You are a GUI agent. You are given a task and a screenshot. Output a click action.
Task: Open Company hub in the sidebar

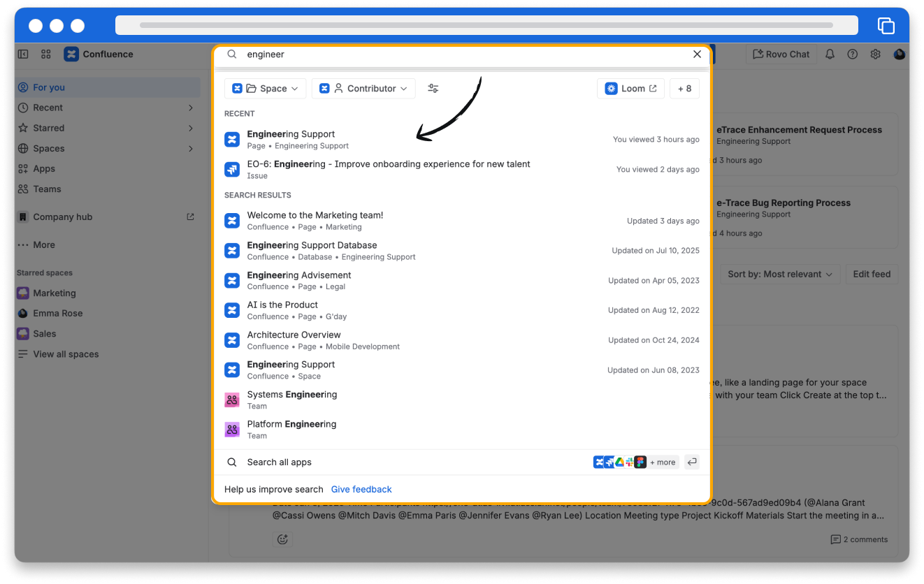(x=108, y=217)
